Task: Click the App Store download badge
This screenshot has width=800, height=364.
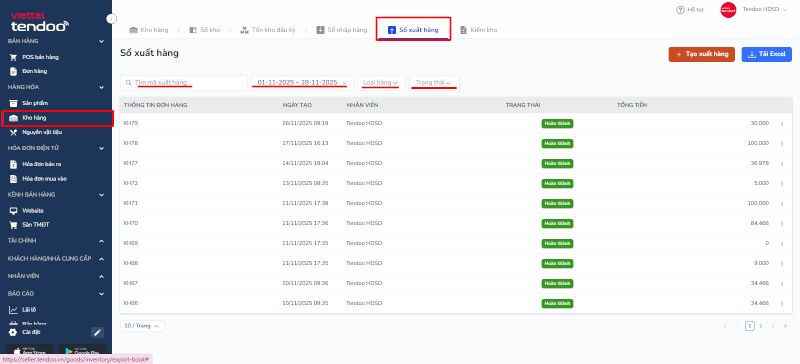Action: (x=30, y=351)
